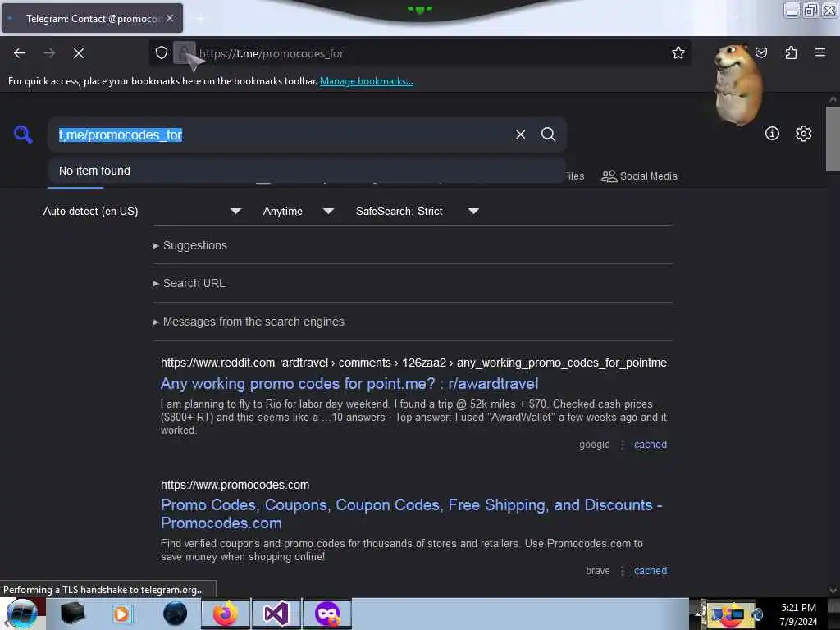Click the reddit result URL breadcrumb
The image size is (840, 630).
click(413, 363)
